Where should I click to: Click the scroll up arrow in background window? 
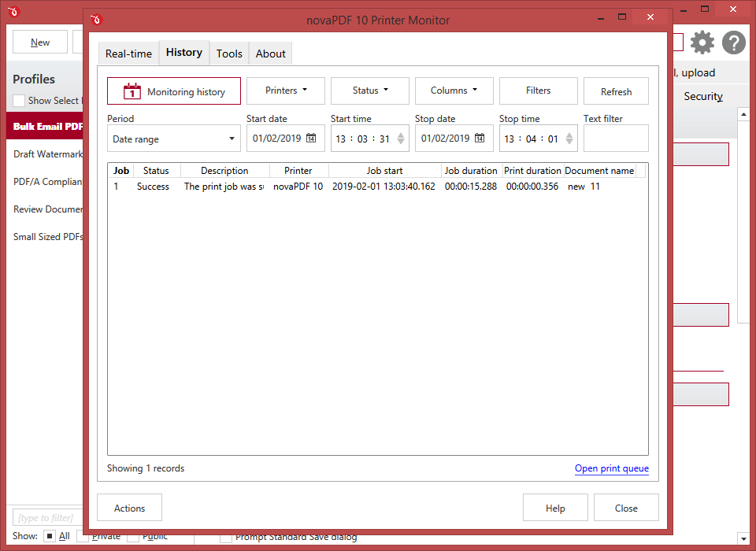[x=743, y=114]
